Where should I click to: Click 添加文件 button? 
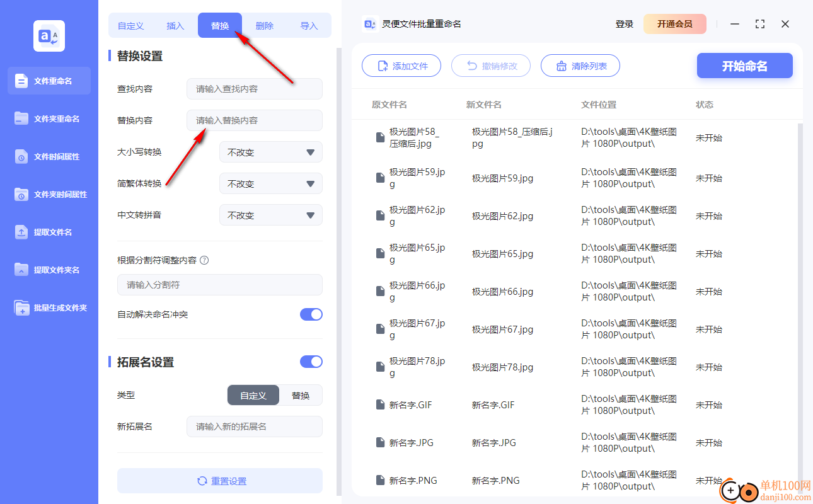tap(401, 66)
